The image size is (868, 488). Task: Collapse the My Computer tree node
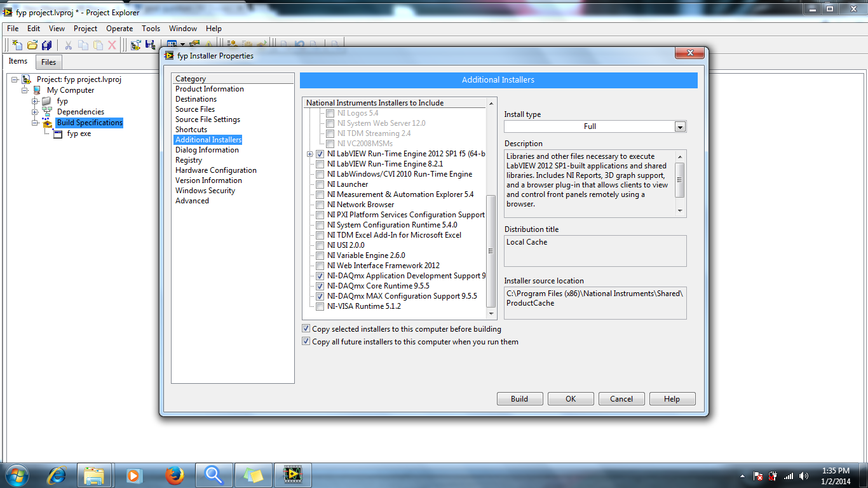25,90
